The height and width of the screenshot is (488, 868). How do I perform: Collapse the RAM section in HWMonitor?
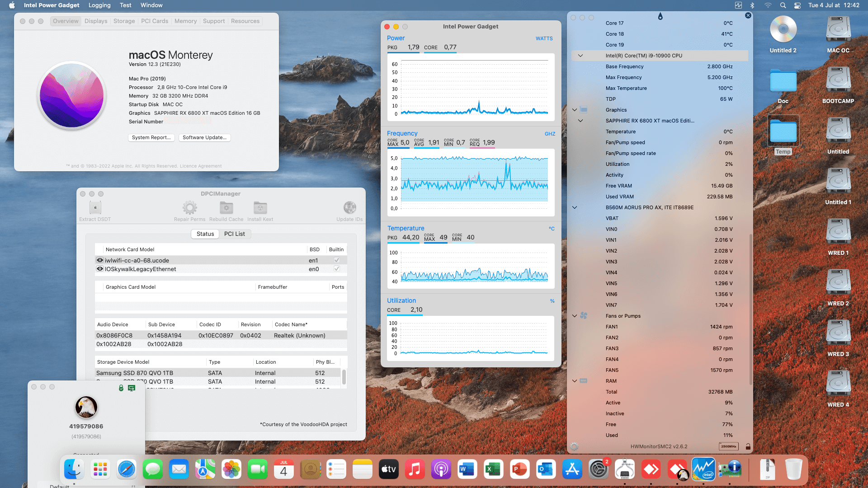(x=575, y=381)
